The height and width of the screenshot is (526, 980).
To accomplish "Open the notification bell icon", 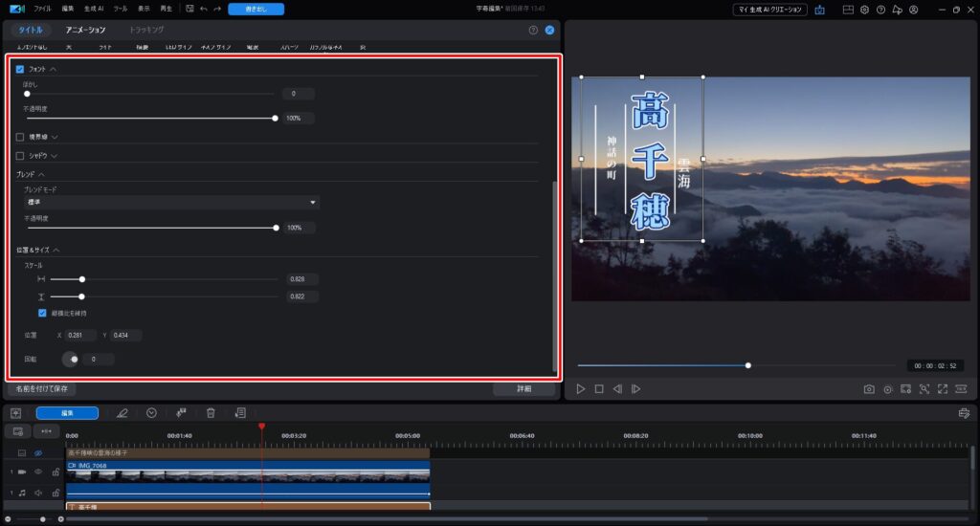I will click(x=897, y=9).
